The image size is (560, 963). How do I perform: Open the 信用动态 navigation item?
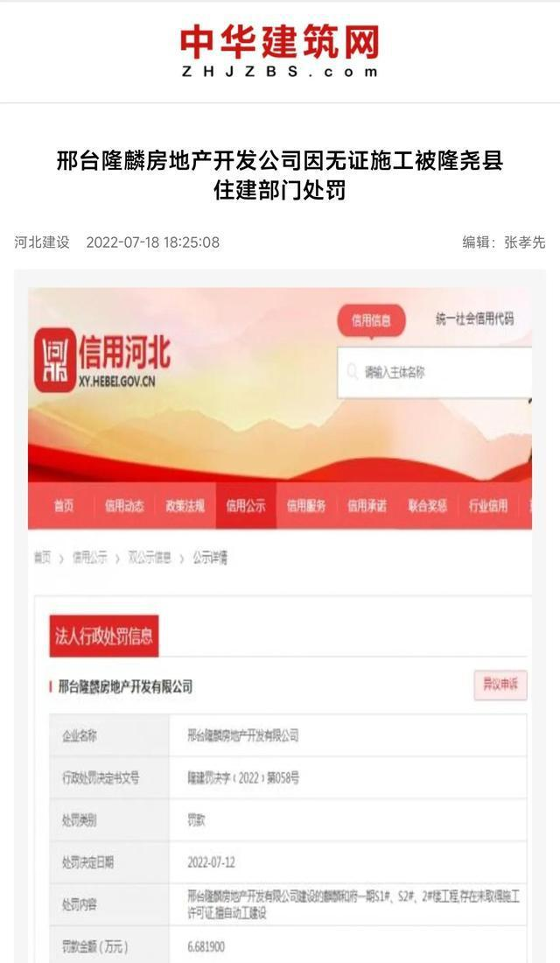click(x=124, y=505)
